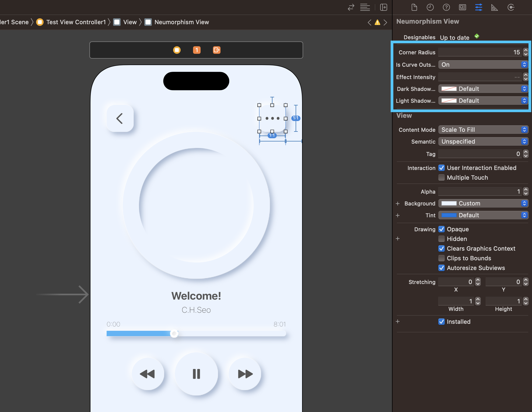The height and width of the screenshot is (412, 532).
Task: Click the Corner Radius input field
Action: coord(479,52)
